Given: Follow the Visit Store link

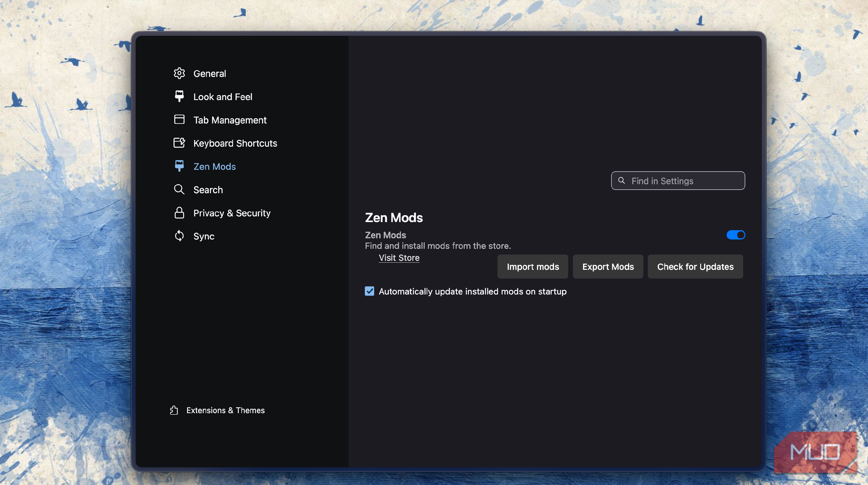Looking at the screenshot, I should 399,258.
